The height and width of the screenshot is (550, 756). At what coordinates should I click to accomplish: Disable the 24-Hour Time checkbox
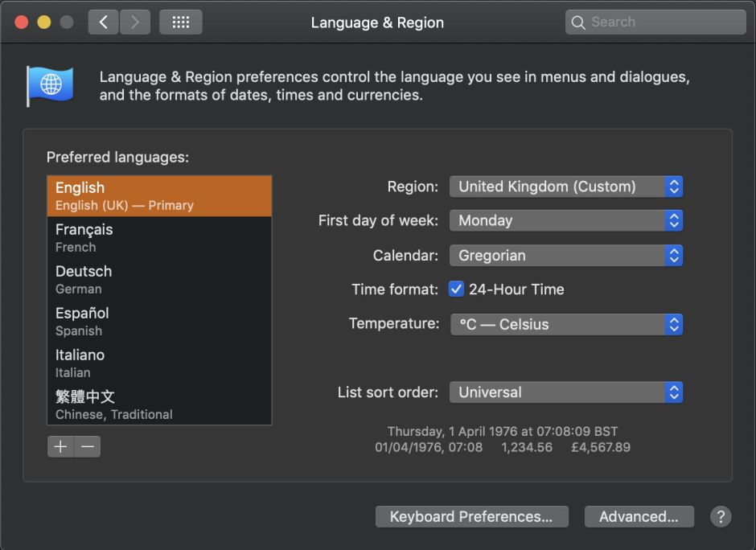pyautogui.click(x=456, y=289)
